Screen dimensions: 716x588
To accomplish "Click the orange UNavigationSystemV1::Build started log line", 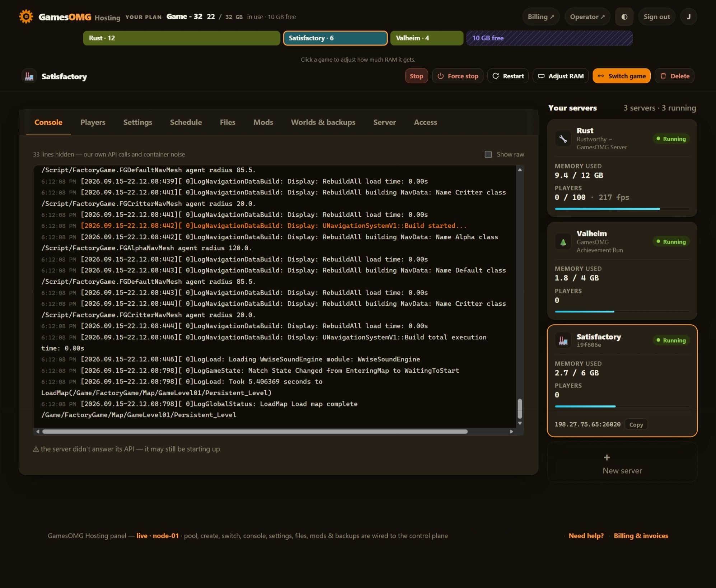I will coord(273,226).
